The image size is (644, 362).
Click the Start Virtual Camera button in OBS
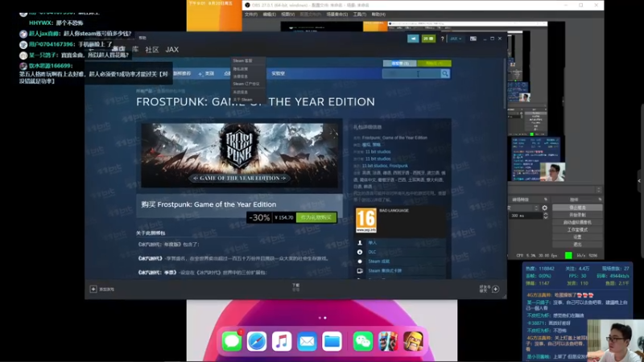click(x=577, y=223)
